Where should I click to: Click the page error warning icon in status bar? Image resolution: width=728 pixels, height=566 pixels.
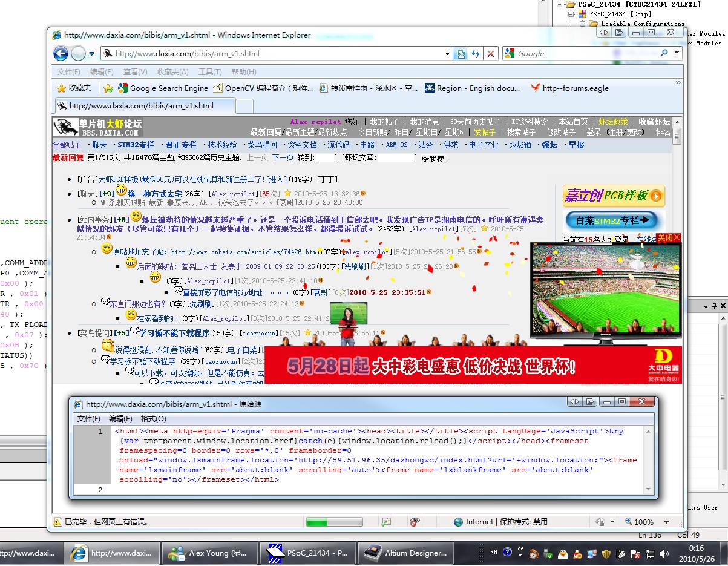58,522
